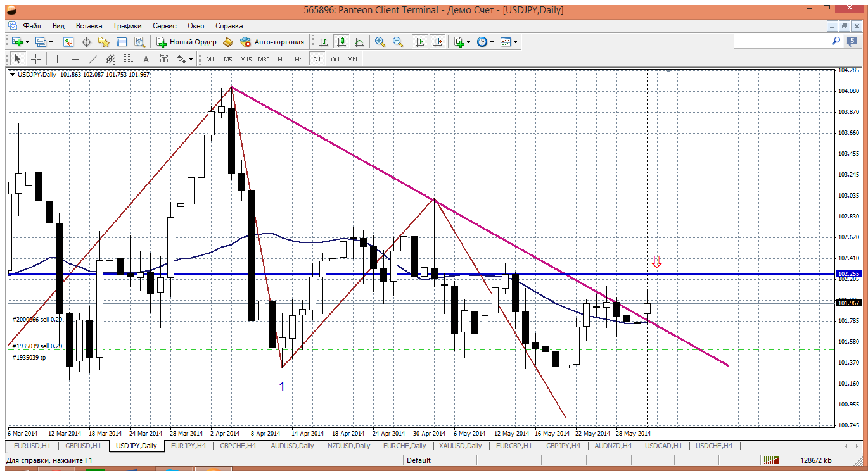
Task: Pick the Vertical Line drawing tool
Action: [x=57, y=59]
